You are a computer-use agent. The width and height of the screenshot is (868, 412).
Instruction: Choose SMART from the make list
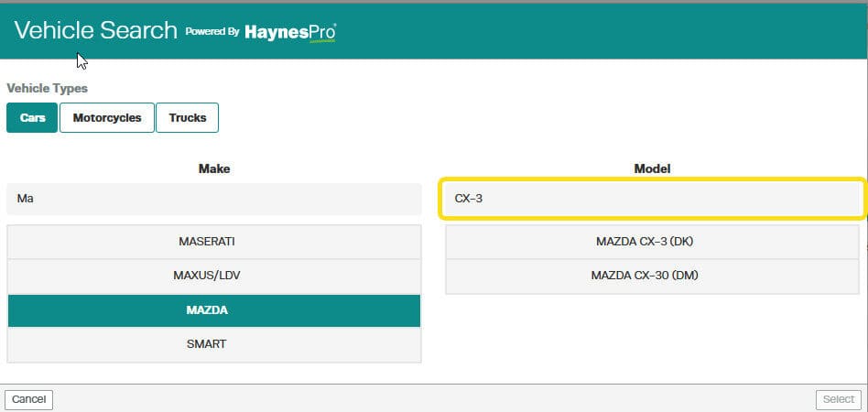(x=214, y=344)
